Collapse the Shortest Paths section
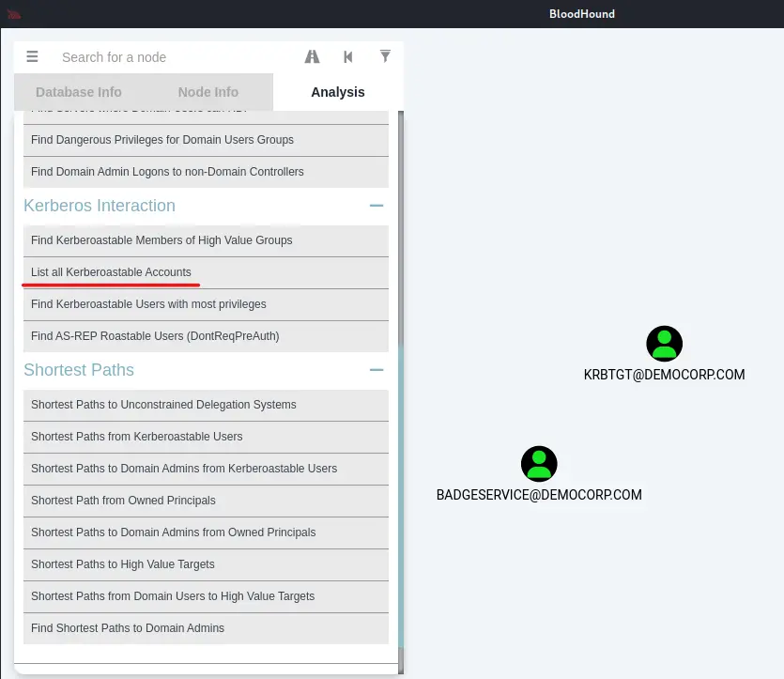 (x=377, y=370)
